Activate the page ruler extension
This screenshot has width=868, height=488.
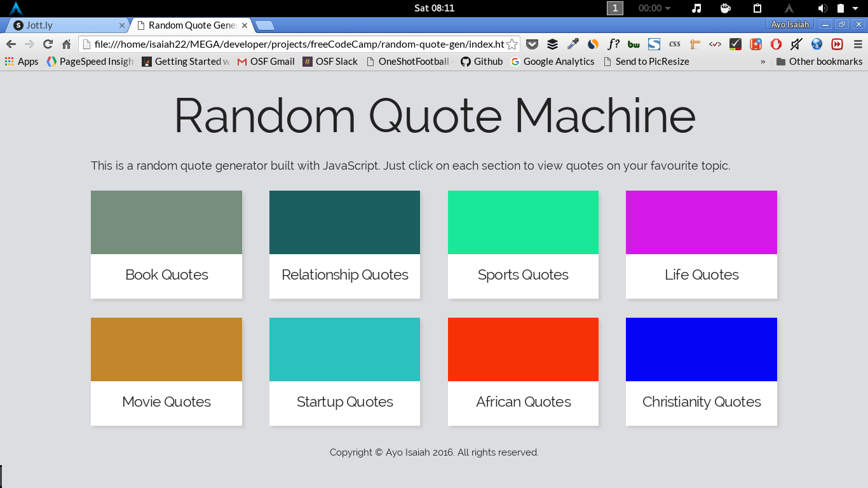click(x=695, y=44)
